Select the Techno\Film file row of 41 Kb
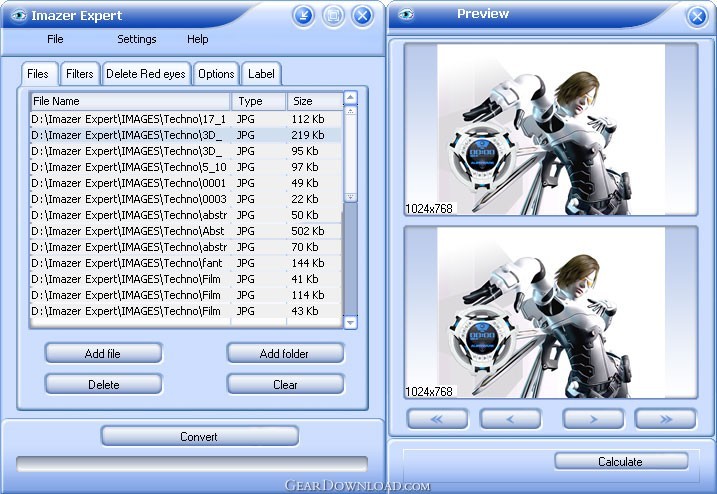The height and width of the screenshot is (494, 717). click(186, 279)
